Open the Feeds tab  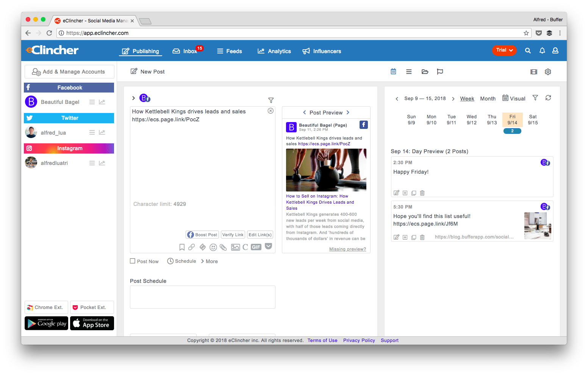click(229, 51)
